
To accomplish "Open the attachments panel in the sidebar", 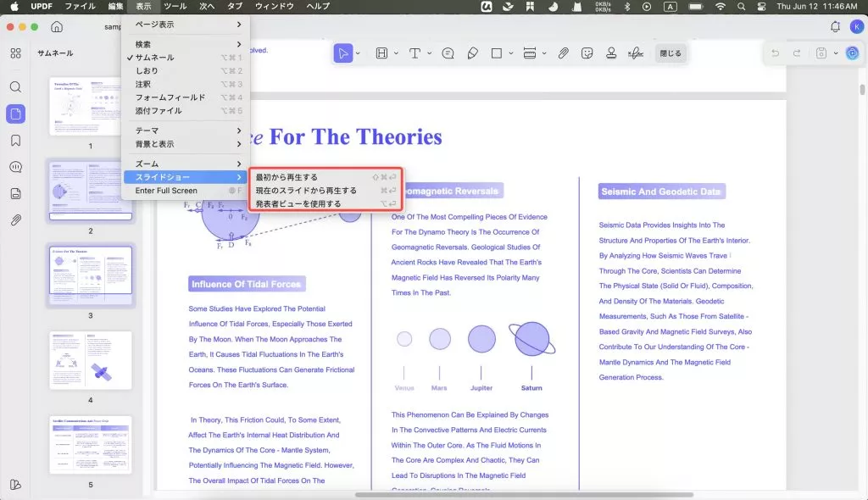I will (15, 220).
